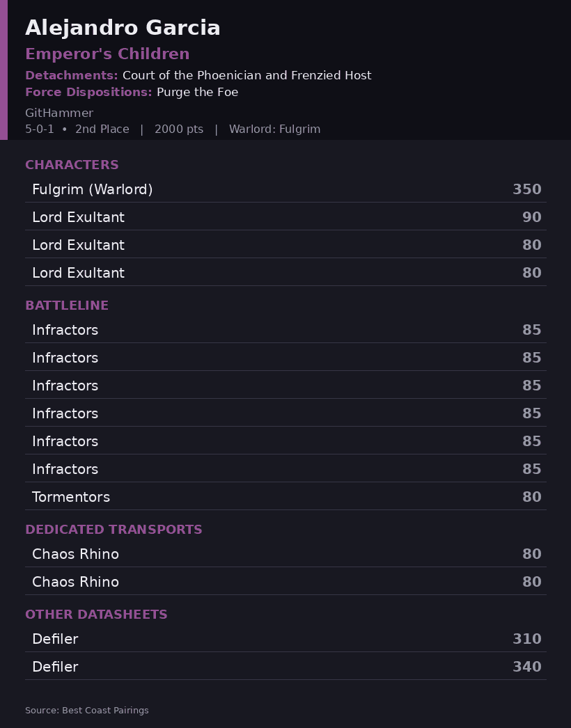Click the Warlord: Fulgrim summary text

click(x=274, y=129)
